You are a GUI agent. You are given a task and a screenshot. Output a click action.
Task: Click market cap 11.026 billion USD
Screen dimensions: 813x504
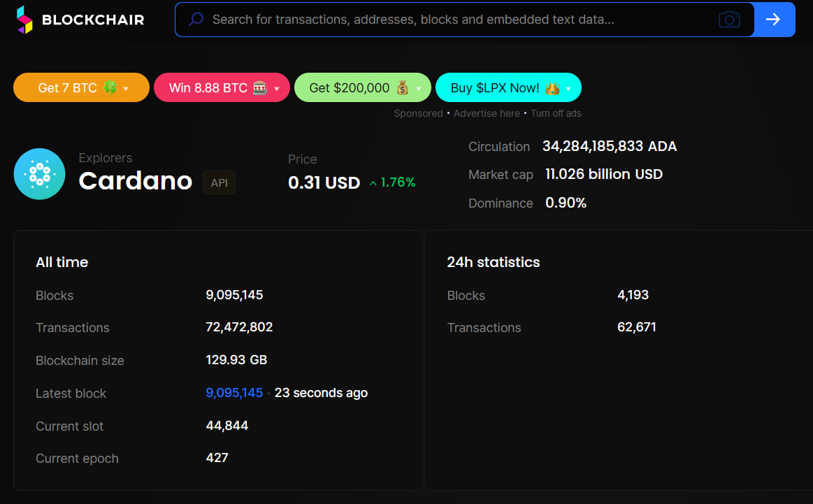pyautogui.click(x=604, y=174)
